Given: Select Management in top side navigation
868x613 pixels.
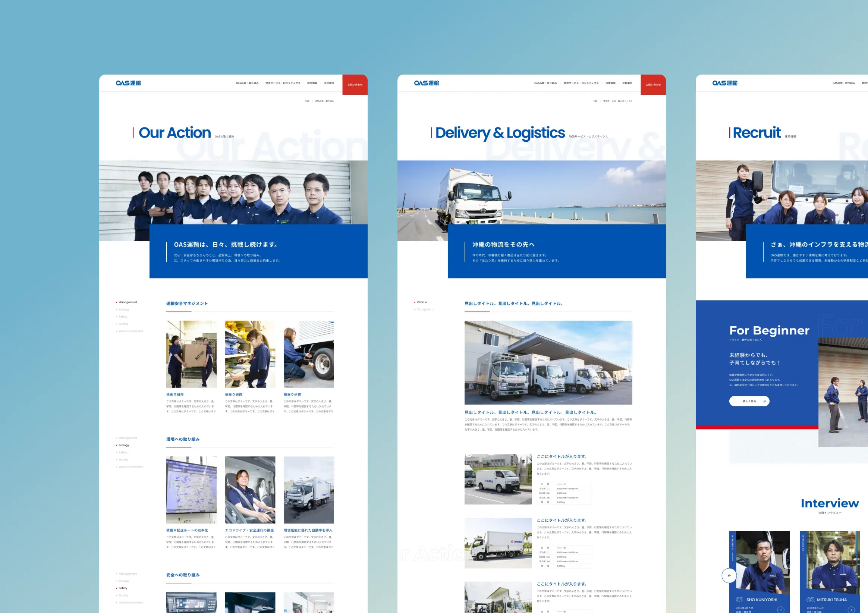Looking at the screenshot, I should click(x=128, y=302).
